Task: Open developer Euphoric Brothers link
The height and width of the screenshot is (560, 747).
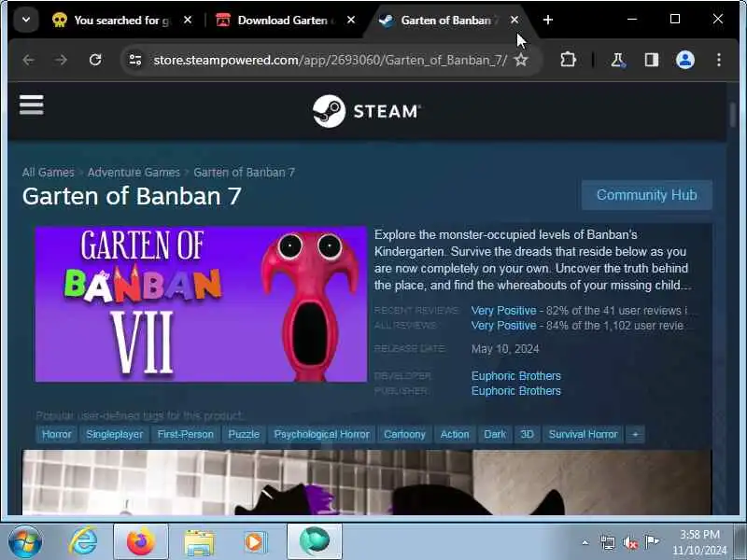Action: [x=516, y=376]
